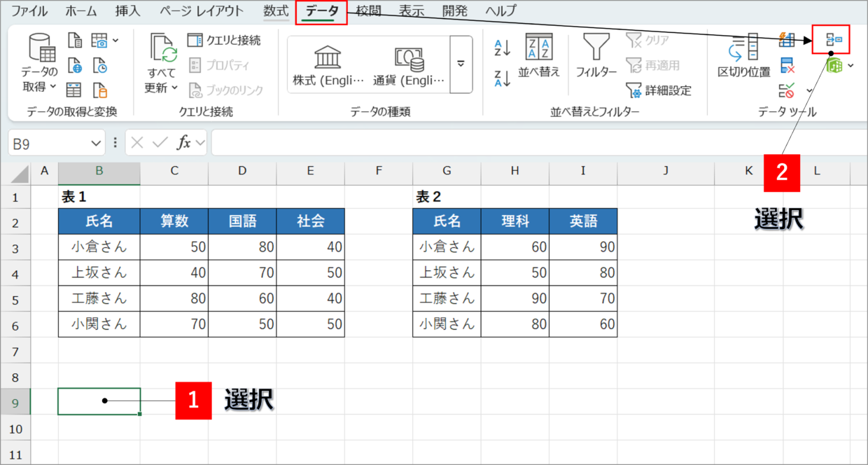Click the プロパティ button

coord(220,65)
